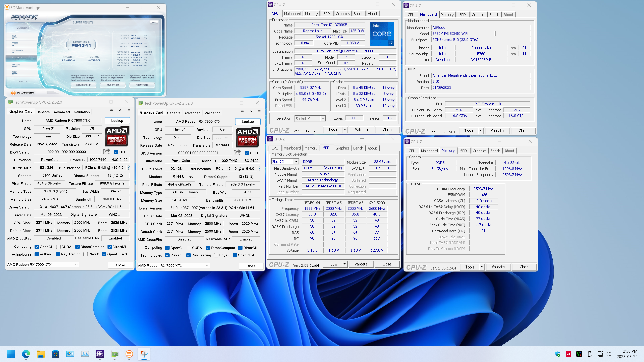Click AMD Software tray icon
Screen dimensions: 644x362
click(x=568, y=354)
